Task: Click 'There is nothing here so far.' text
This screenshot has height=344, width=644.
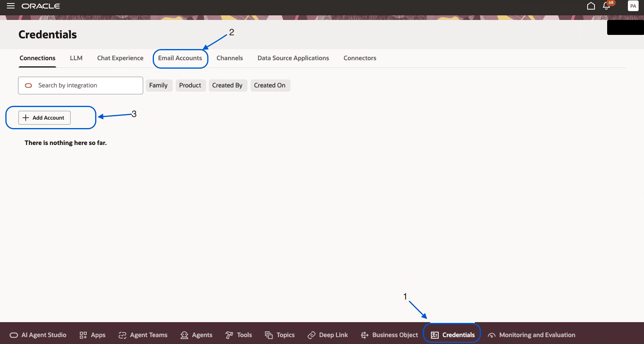Action: click(66, 143)
